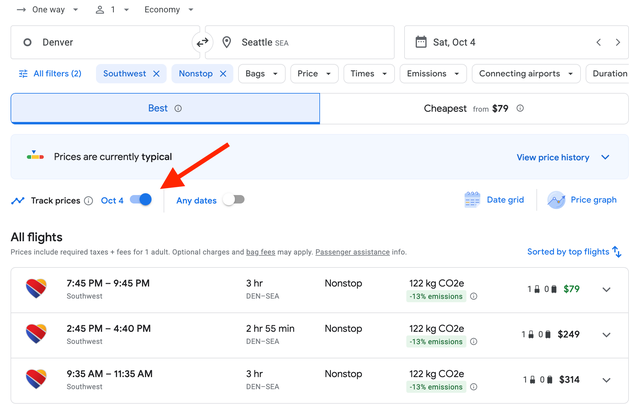
Task: Select the 9:35 AM – 11:35 AM flight
Action: coord(320,381)
